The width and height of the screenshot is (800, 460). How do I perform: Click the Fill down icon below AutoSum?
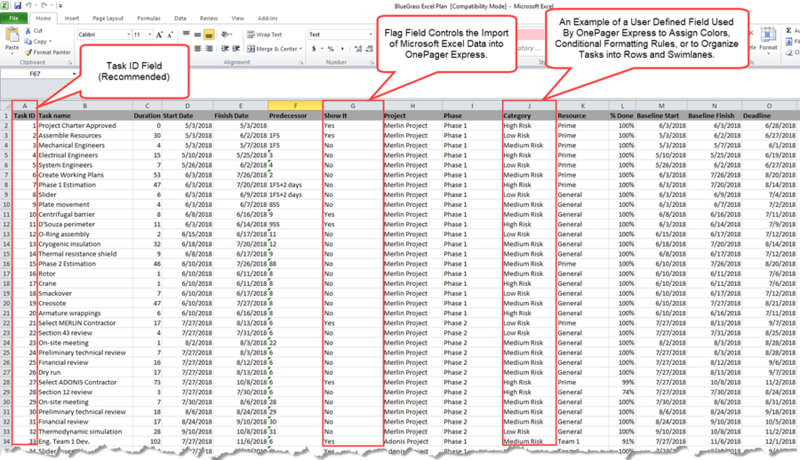tap(789, 41)
